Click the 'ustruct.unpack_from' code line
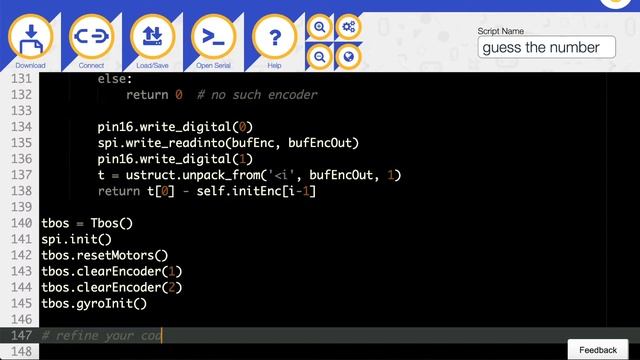640x360 pixels. (x=249, y=175)
